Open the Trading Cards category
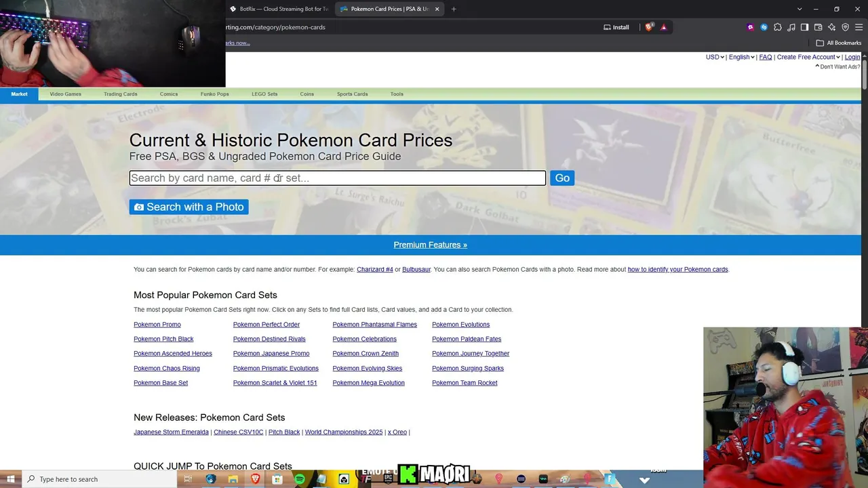Screen dimensions: 868x488 [x=121, y=94]
